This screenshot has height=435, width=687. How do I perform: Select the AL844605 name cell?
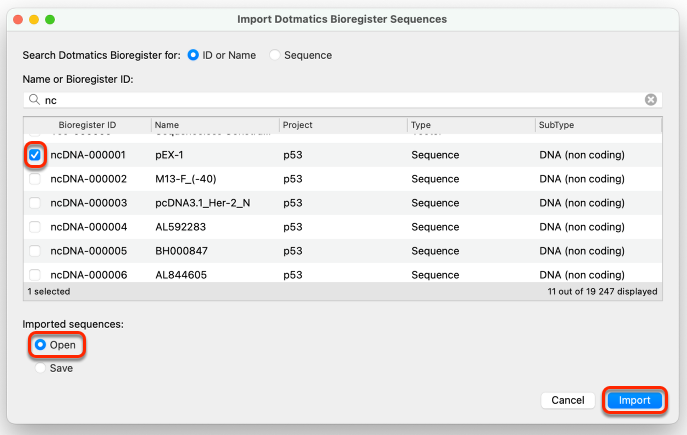click(181, 275)
